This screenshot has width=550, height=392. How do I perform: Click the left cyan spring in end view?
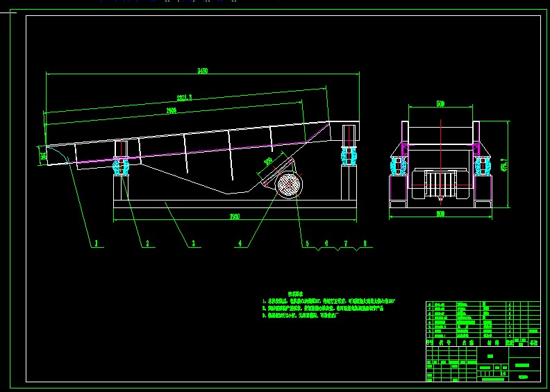tap(398, 166)
